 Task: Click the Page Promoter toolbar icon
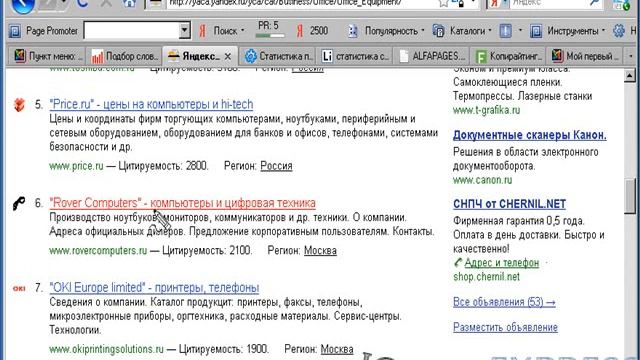click(x=15, y=31)
